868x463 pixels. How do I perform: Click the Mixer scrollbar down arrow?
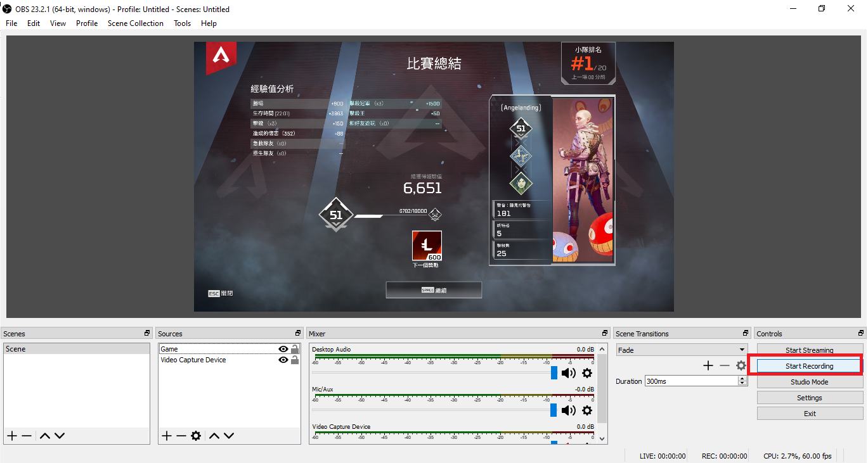point(602,438)
